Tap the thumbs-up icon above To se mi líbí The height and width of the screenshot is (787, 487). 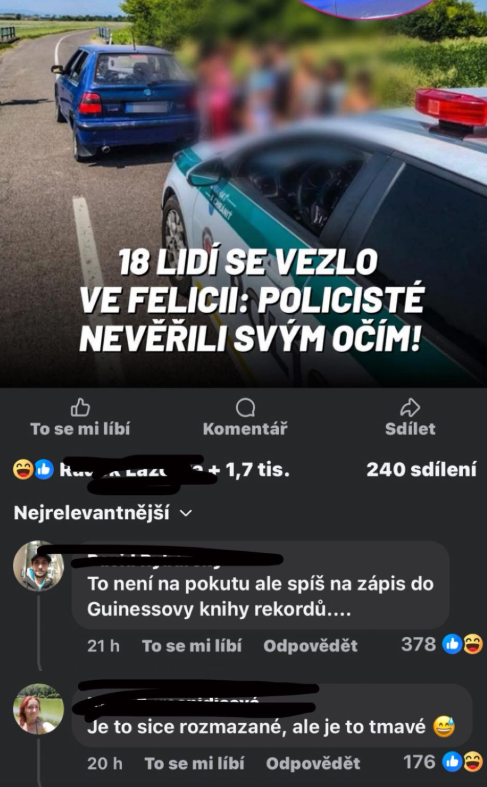point(80,408)
